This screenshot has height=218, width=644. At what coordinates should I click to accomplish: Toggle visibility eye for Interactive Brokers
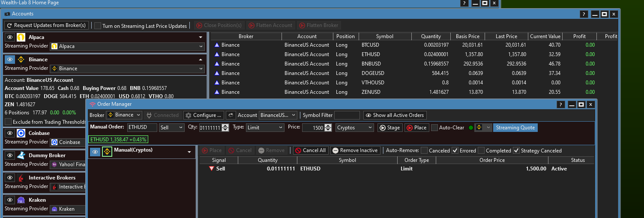(x=10, y=178)
